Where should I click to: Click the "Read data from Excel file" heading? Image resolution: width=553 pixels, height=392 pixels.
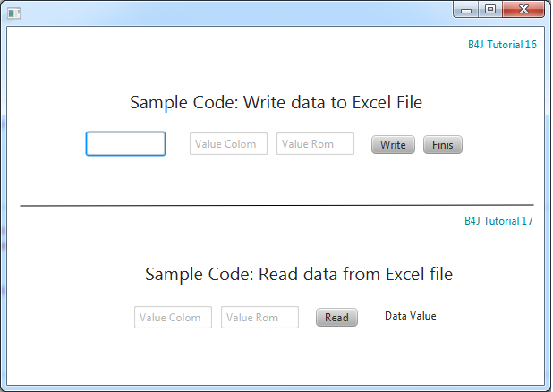[x=298, y=275]
